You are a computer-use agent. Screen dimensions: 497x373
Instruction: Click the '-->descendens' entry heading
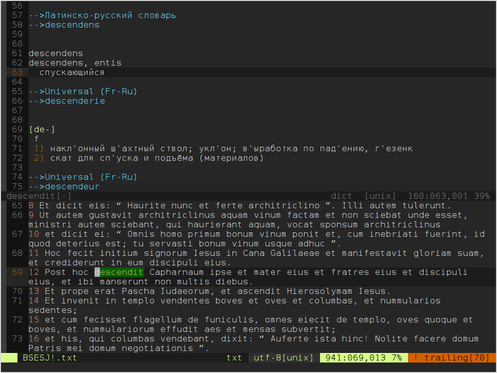(x=64, y=25)
